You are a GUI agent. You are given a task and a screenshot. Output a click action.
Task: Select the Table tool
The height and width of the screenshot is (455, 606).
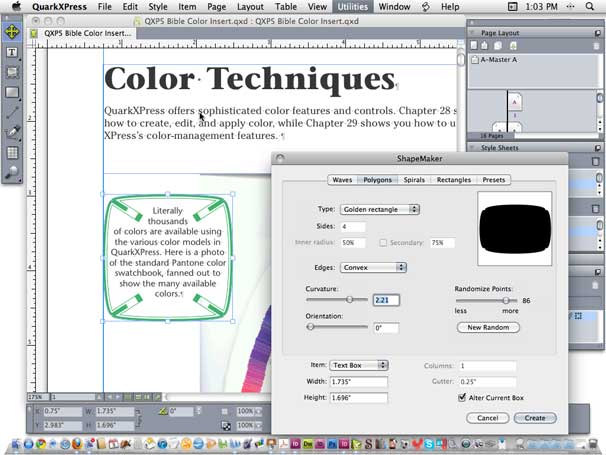pos(12,153)
